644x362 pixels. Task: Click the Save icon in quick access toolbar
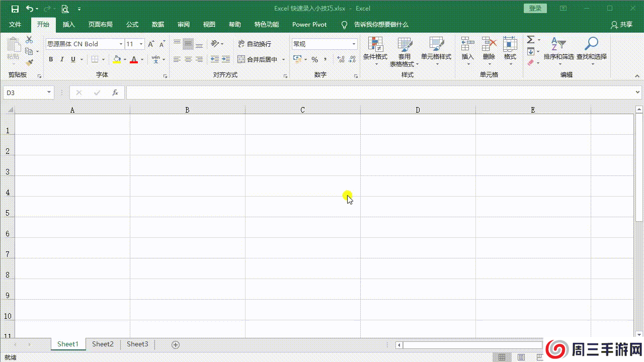pyautogui.click(x=15, y=9)
